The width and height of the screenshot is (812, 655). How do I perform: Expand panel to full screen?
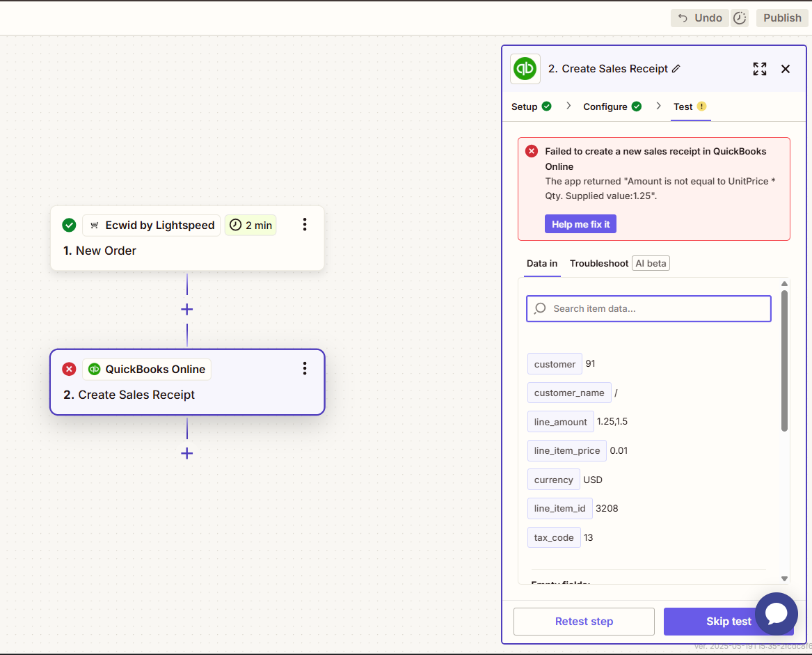[760, 69]
